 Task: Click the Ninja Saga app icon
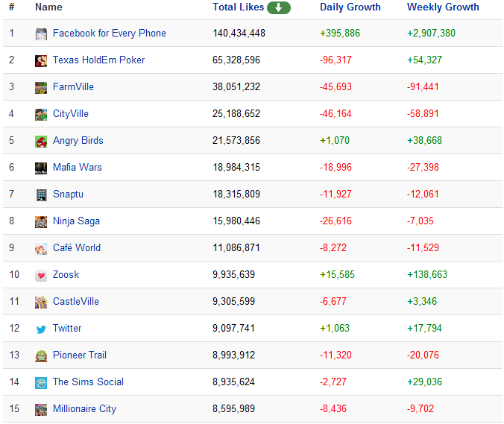coord(41,221)
